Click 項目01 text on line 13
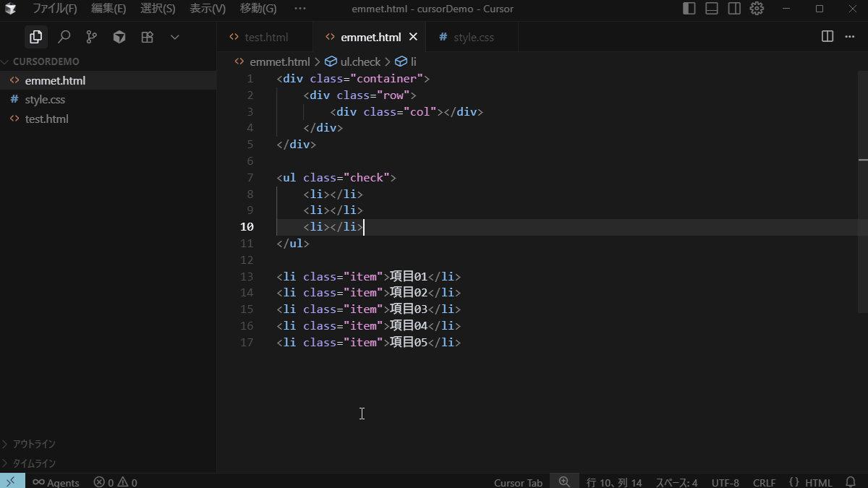Image resolution: width=868 pixels, height=488 pixels. tap(409, 276)
